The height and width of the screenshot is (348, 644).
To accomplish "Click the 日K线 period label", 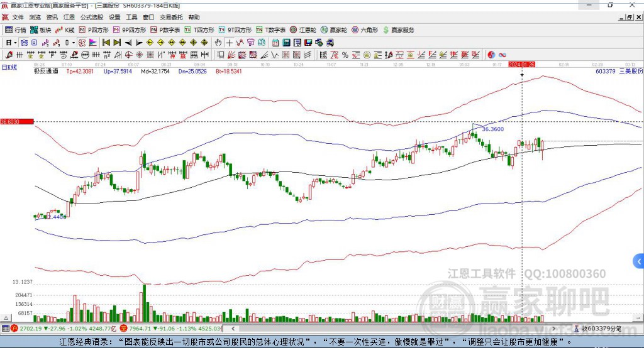I will (9, 68).
